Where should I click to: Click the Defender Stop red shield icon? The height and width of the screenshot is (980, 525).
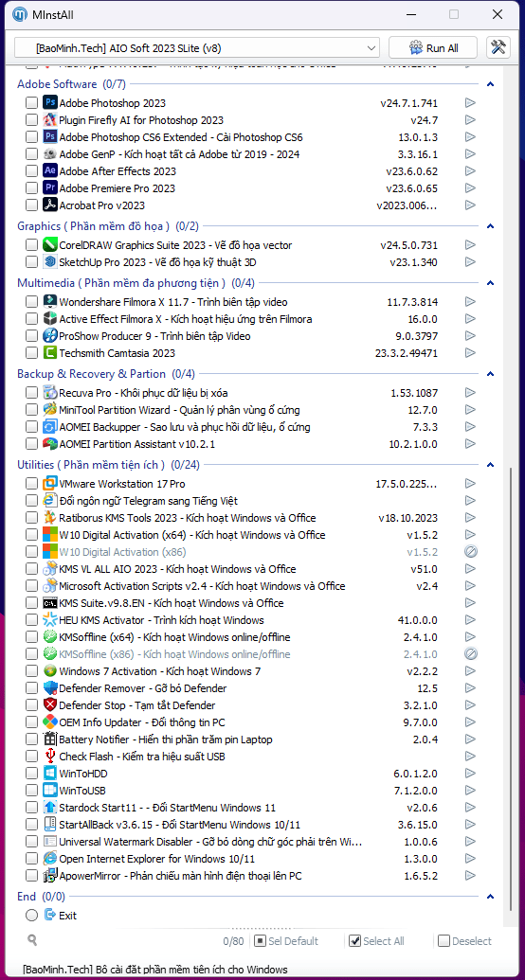tap(50, 705)
